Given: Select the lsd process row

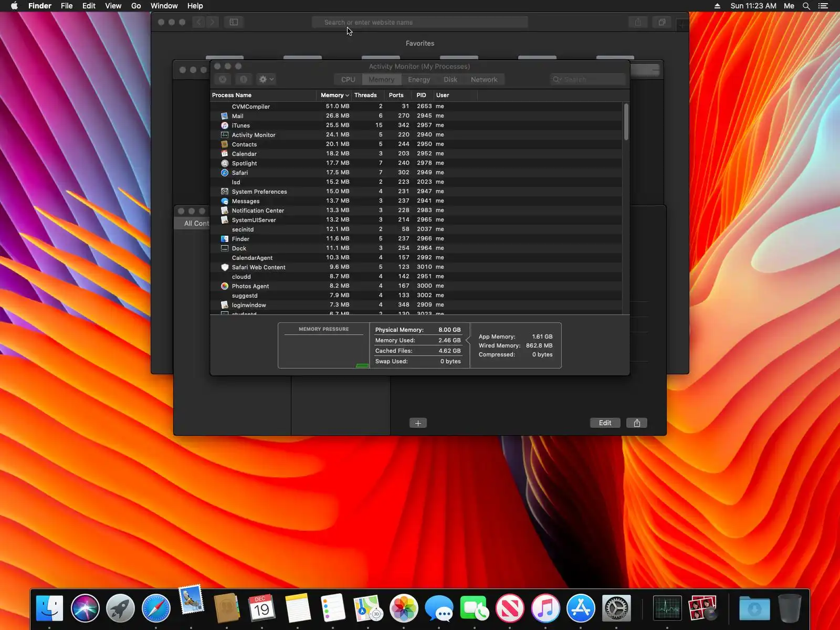Looking at the screenshot, I should [416, 182].
